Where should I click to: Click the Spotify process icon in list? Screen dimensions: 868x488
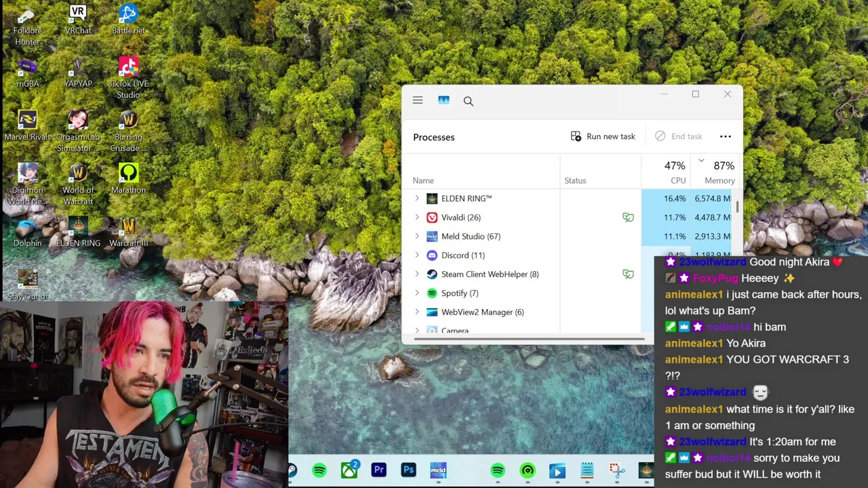432,293
